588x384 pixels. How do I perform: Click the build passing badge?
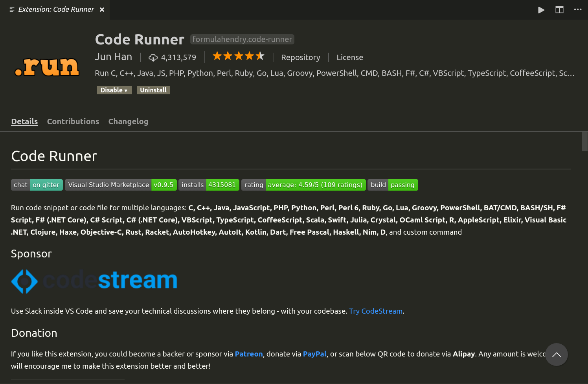point(393,185)
